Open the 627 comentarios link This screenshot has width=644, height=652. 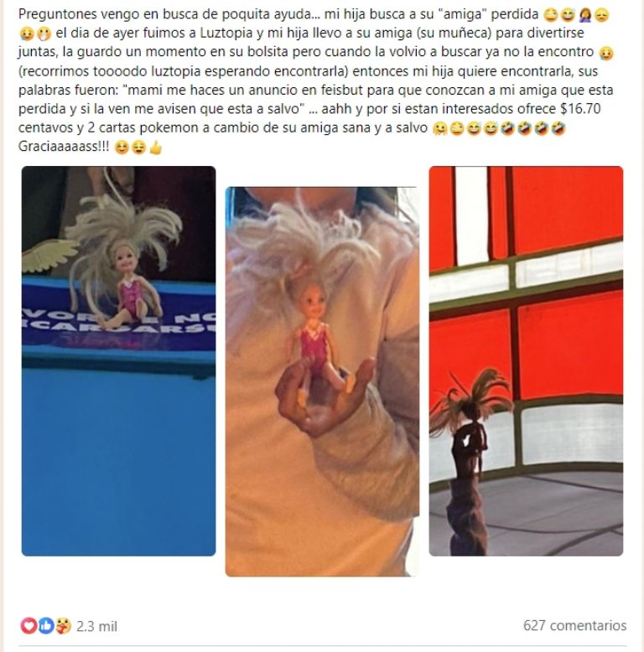point(574,625)
